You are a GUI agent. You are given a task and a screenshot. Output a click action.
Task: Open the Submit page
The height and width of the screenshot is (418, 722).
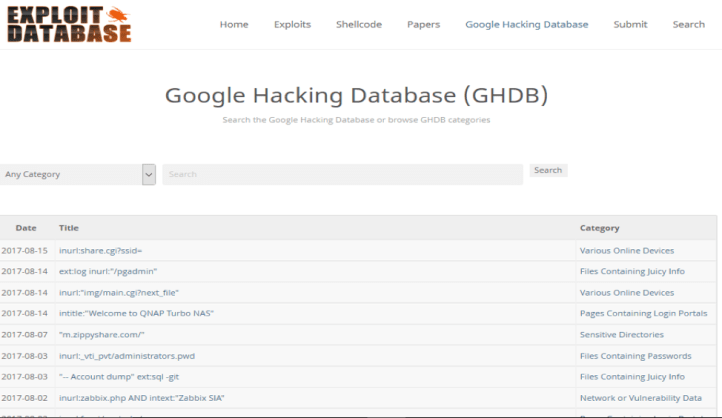click(630, 24)
